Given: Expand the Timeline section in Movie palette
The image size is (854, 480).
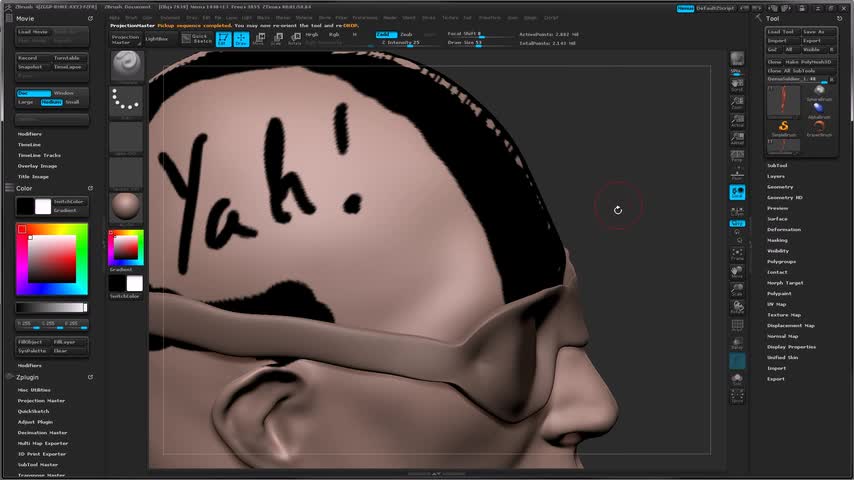Looking at the screenshot, I should click(x=29, y=144).
